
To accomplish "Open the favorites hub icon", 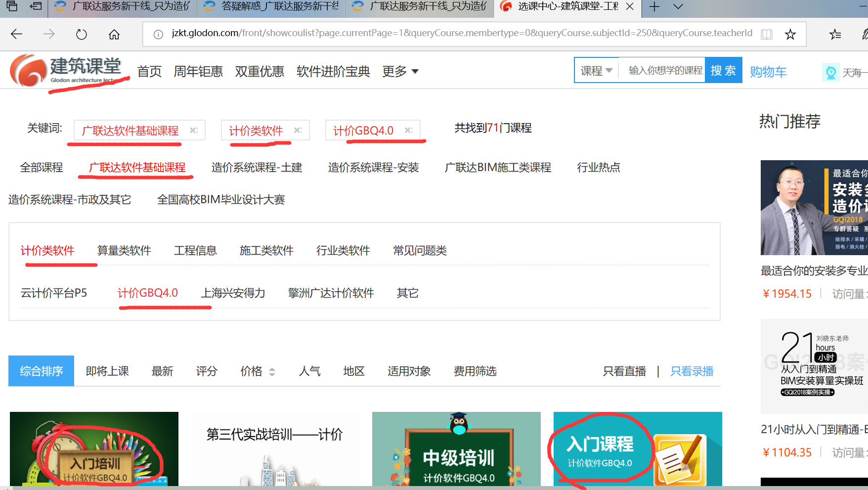I will click(835, 34).
